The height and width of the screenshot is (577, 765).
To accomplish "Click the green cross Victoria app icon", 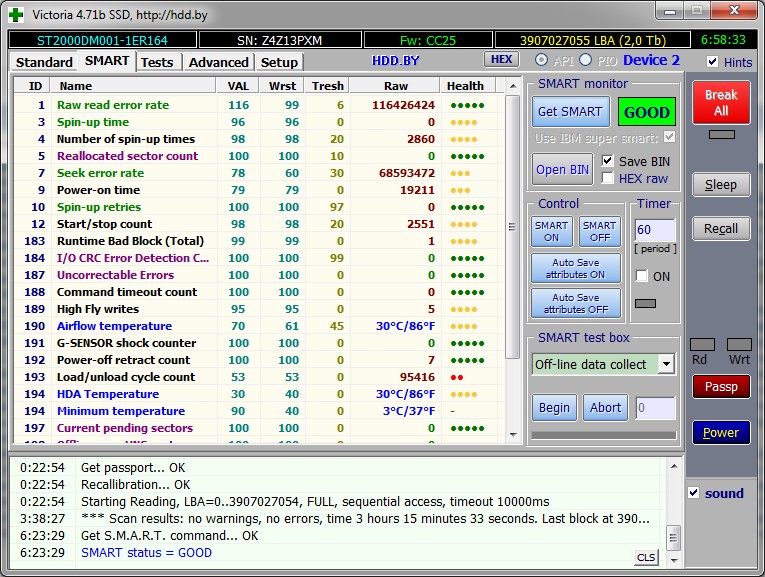I will (16, 14).
